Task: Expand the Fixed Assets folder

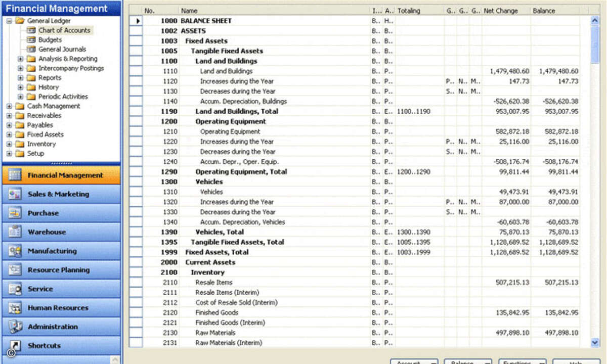Action: [x=10, y=134]
